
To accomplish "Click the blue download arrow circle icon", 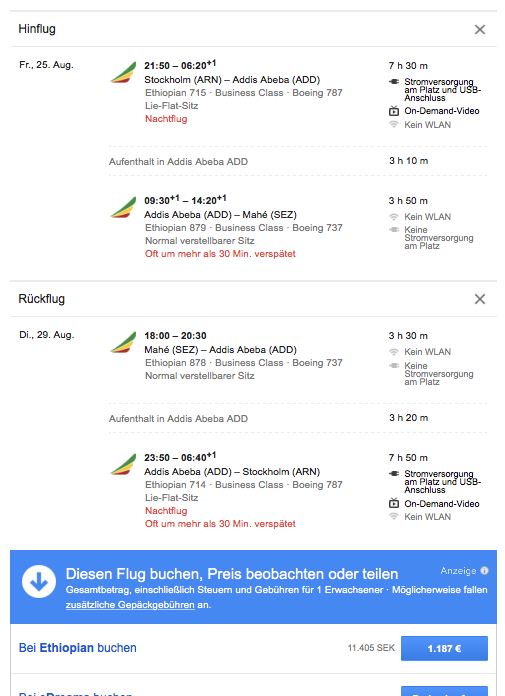I will [39, 581].
